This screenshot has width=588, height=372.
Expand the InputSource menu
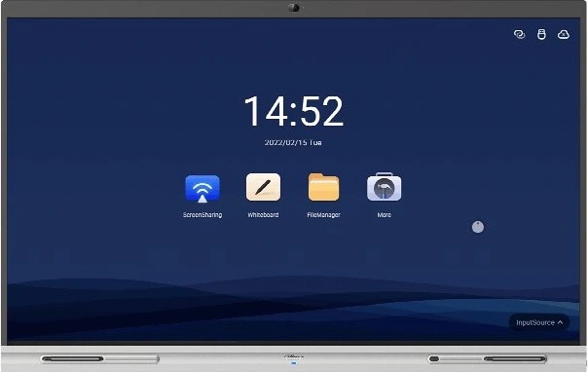point(539,322)
